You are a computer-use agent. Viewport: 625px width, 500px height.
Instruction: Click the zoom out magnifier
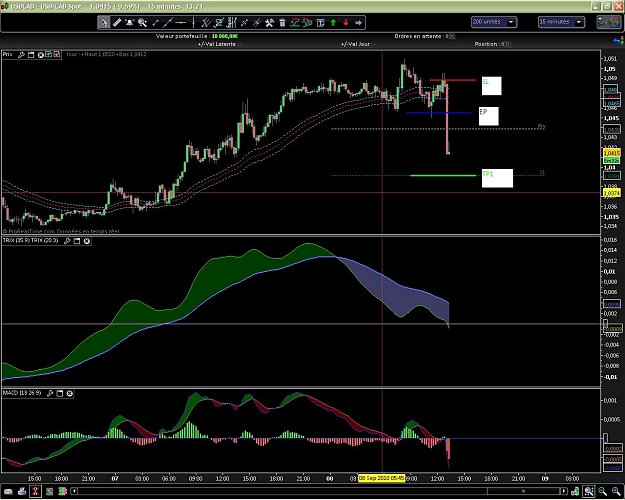[x=603, y=491]
